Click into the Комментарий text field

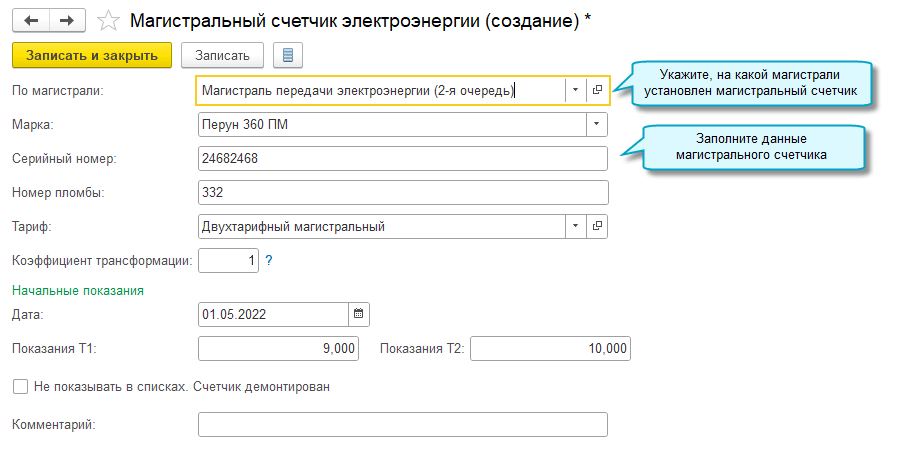[x=403, y=425]
